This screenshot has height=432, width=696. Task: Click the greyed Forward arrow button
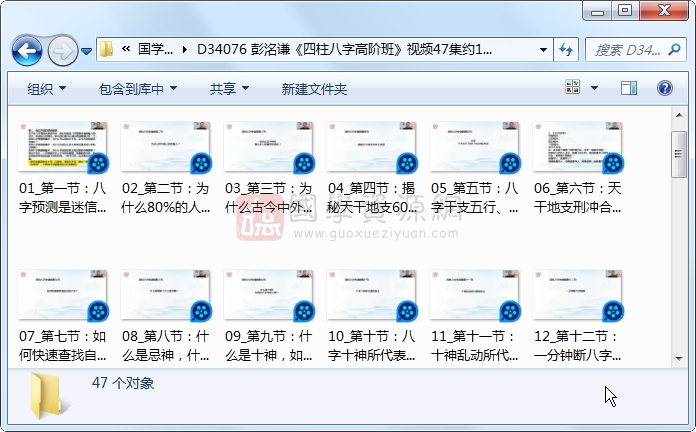pyautogui.click(x=62, y=51)
